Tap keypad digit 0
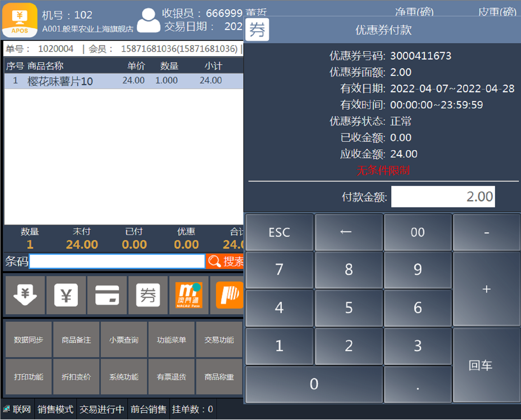Image resolution: width=521 pixels, height=420 pixels. 314,384
